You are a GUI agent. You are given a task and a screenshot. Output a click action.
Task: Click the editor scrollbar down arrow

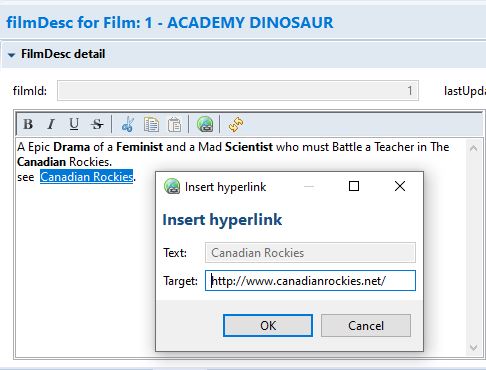(474, 348)
